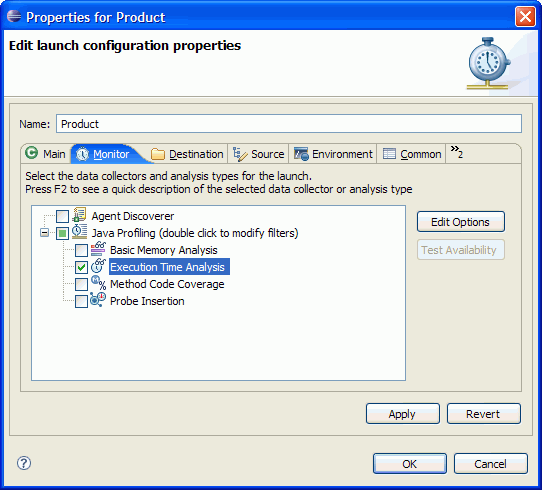Uncheck the Execution Time Analysis checkbox
The height and width of the screenshot is (490, 542).
81,267
